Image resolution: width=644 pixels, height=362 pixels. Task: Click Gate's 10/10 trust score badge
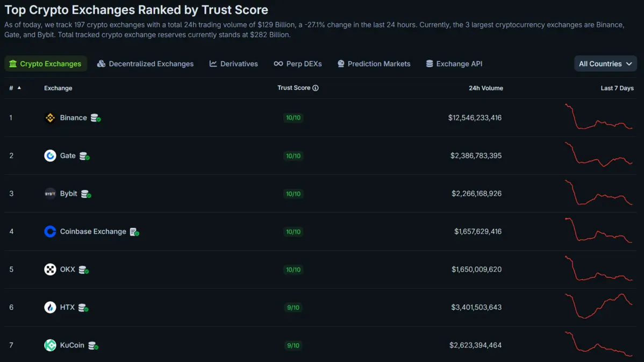pyautogui.click(x=294, y=156)
